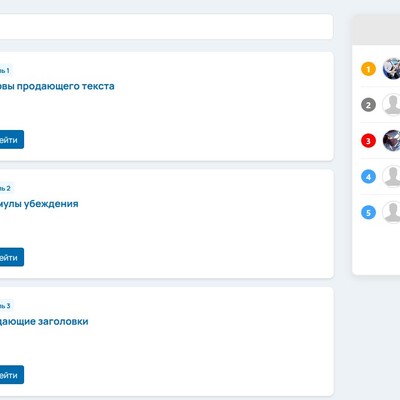This screenshot has width=400, height=400.
Task: Click the empty white bar above the modules
Action: (x=166, y=27)
